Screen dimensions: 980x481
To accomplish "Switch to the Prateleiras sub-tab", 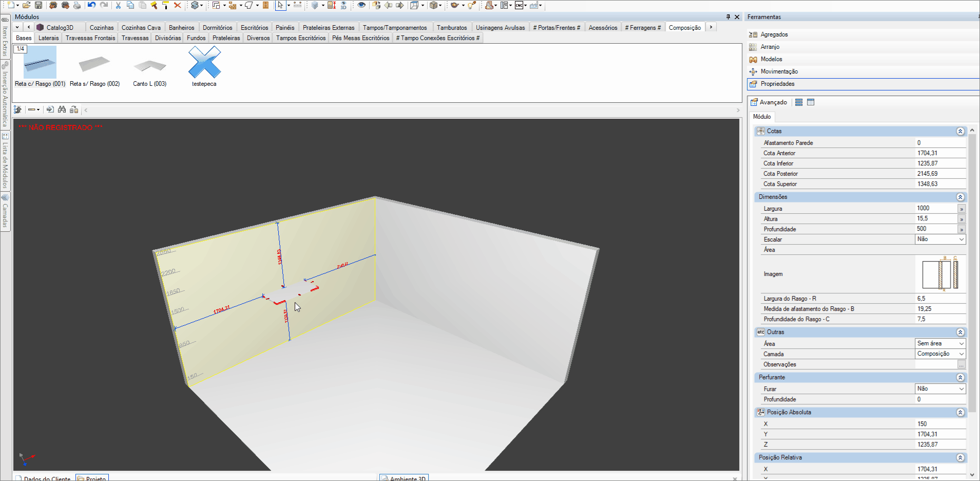I will click(226, 38).
